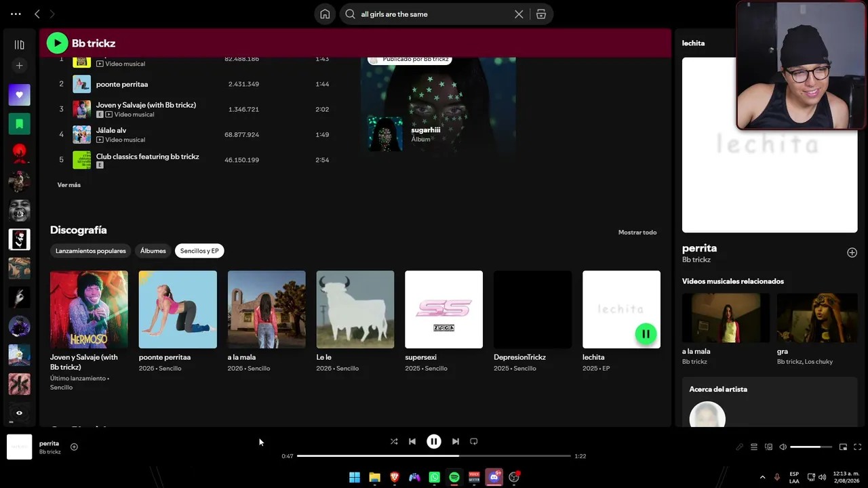The height and width of the screenshot is (488, 868).
Task: Expand Your Library sidebar
Action: (19, 45)
